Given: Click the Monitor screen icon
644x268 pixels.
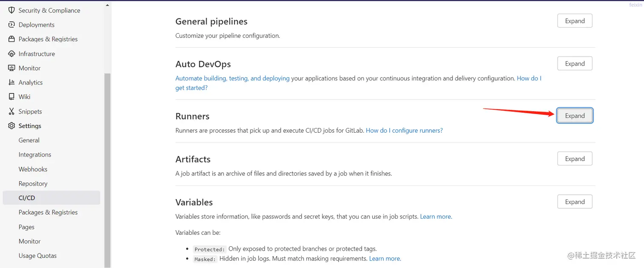Looking at the screenshot, I should pos(11,68).
